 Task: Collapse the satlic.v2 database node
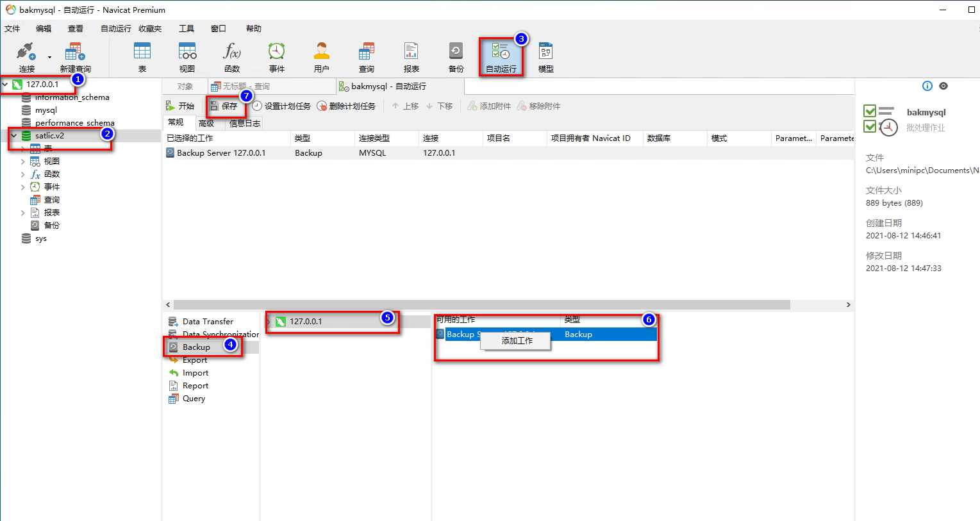13,136
